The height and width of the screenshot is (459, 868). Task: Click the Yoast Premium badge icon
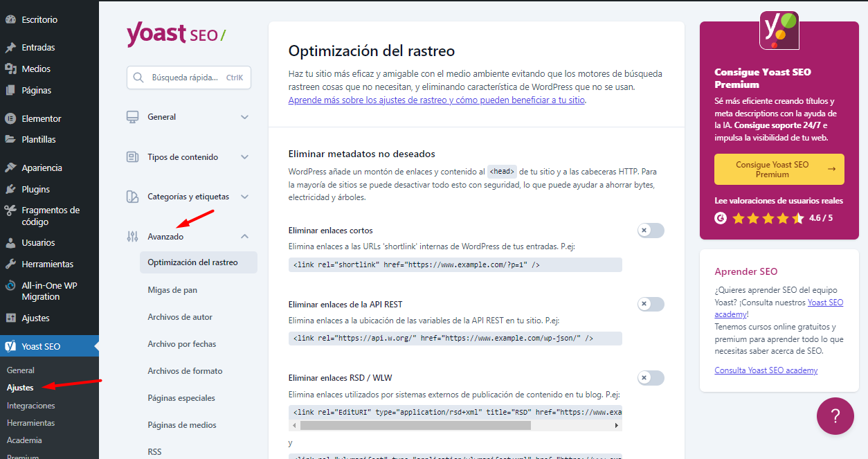point(779,30)
